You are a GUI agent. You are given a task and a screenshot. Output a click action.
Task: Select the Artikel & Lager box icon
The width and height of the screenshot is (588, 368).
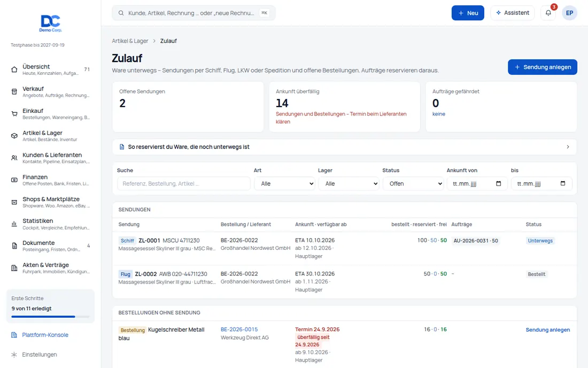(14, 136)
